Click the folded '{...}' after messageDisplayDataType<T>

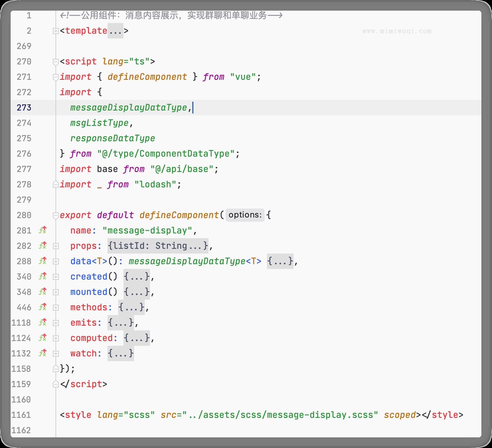tap(280, 261)
